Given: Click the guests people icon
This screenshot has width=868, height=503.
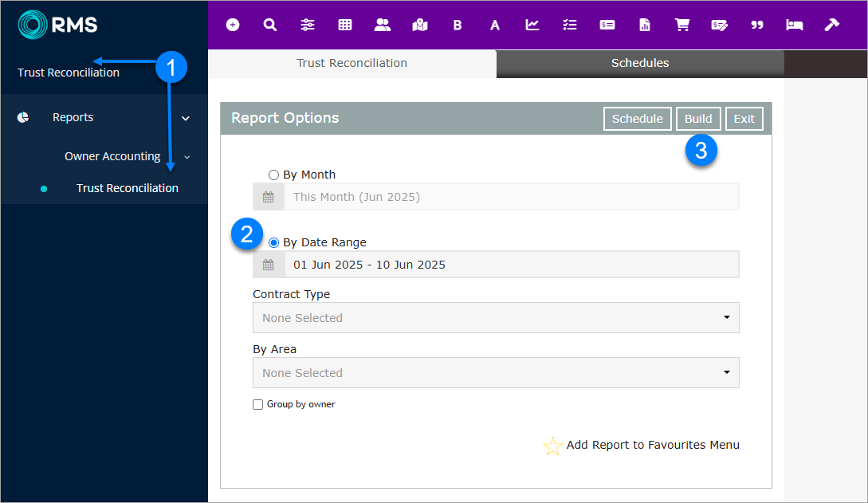Looking at the screenshot, I should (383, 25).
